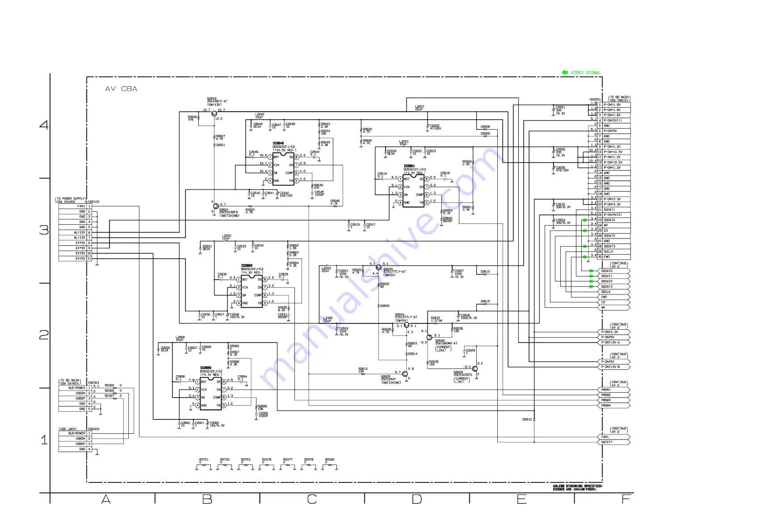Click the C2640 100/16V capacitor label
The image size is (760, 532).
[286, 194]
